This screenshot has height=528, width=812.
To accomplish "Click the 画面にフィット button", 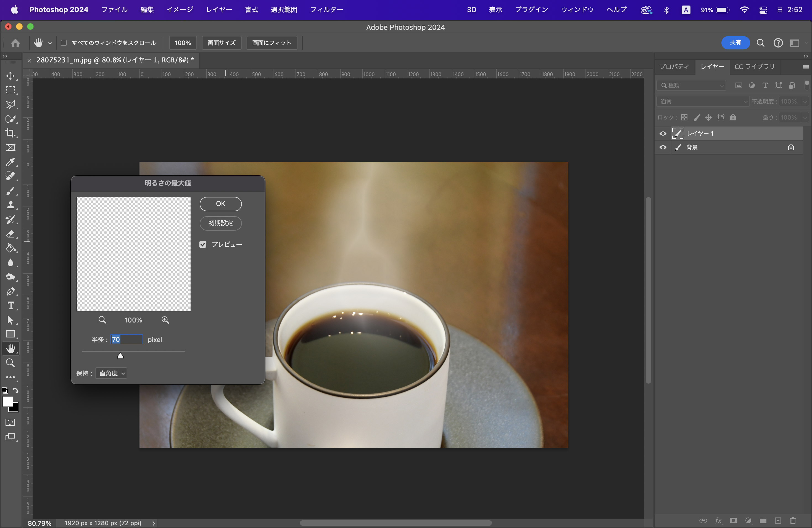I will click(271, 43).
